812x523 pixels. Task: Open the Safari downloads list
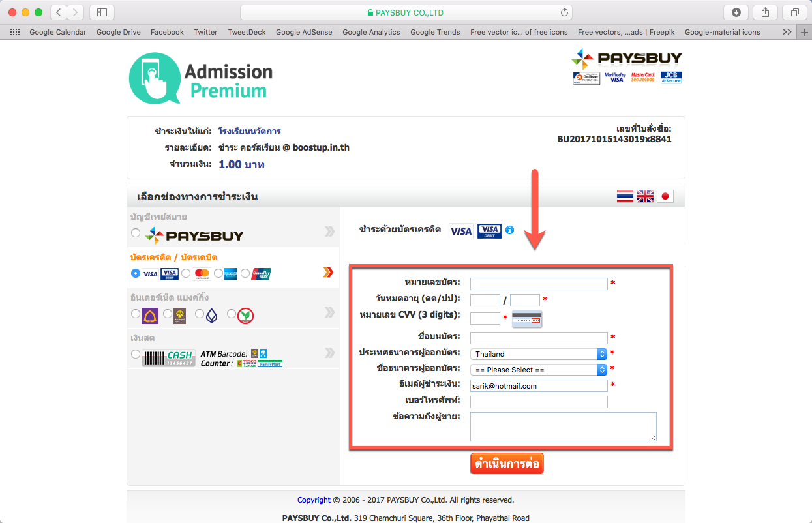(736, 12)
